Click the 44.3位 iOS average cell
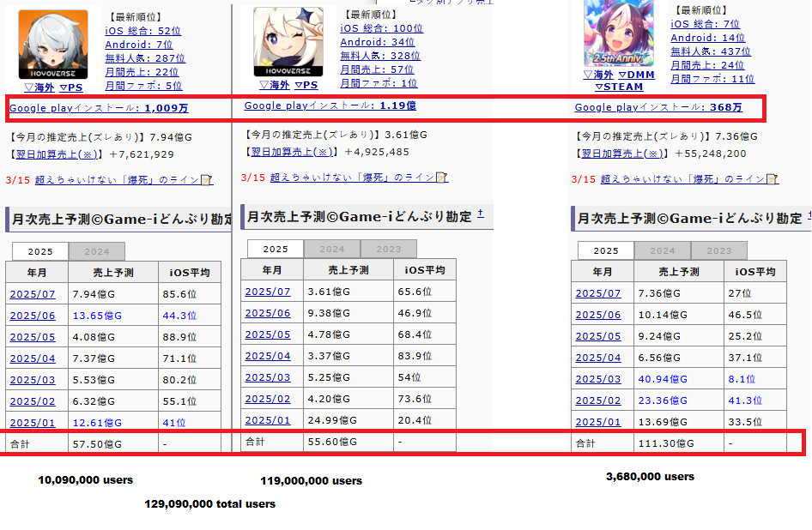The image size is (812, 530). tap(190, 316)
